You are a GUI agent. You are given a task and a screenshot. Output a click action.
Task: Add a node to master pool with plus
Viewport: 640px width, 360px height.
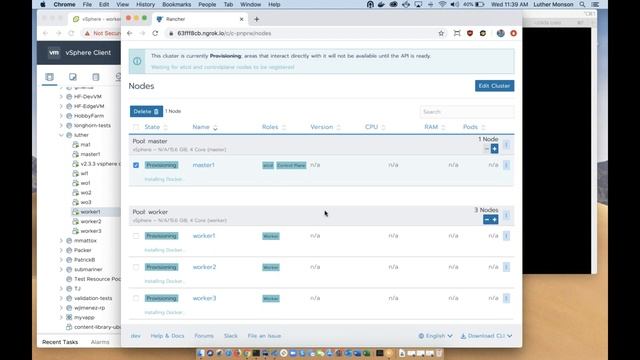pyautogui.click(x=494, y=149)
